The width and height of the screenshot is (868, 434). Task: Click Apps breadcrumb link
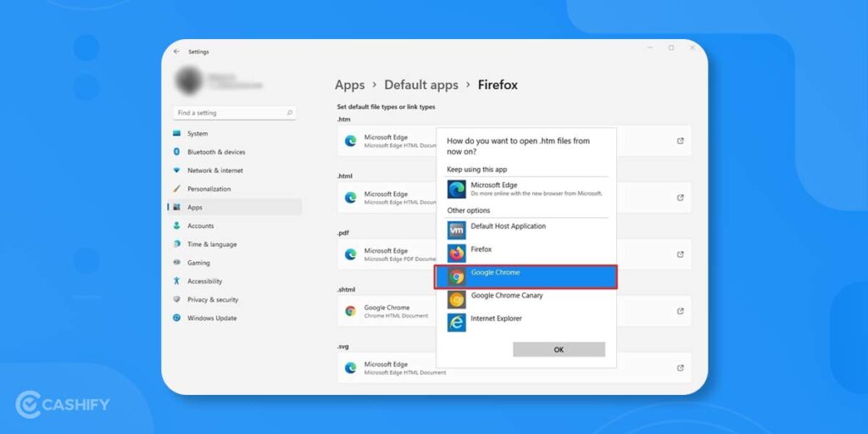(350, 85)
